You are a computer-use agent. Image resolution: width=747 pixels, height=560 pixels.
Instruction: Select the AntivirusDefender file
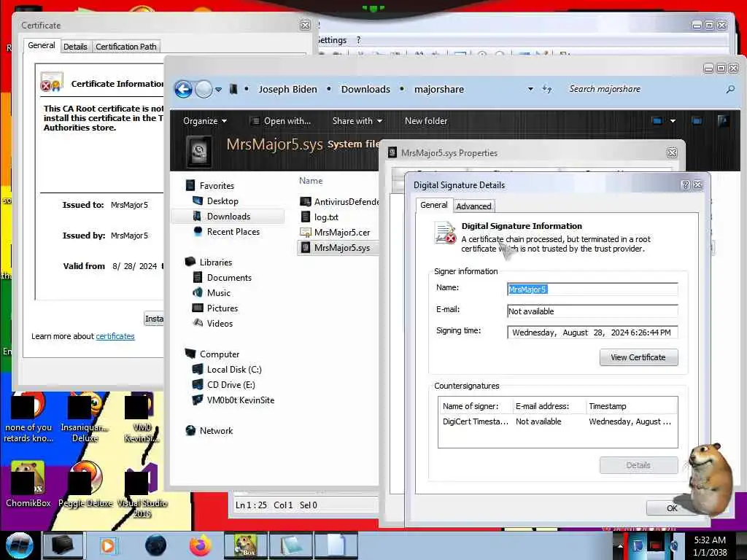(x=339, y=202)
